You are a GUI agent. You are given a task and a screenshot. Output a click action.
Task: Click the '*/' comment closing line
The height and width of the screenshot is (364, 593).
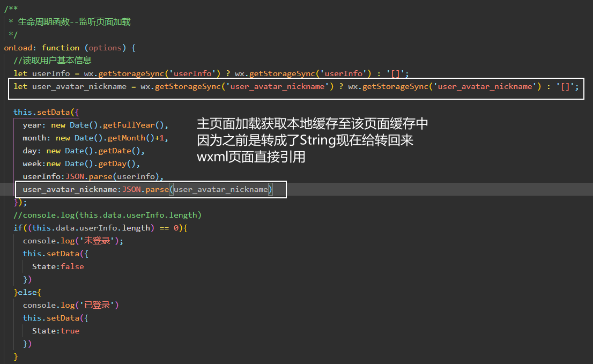(13, 35)
